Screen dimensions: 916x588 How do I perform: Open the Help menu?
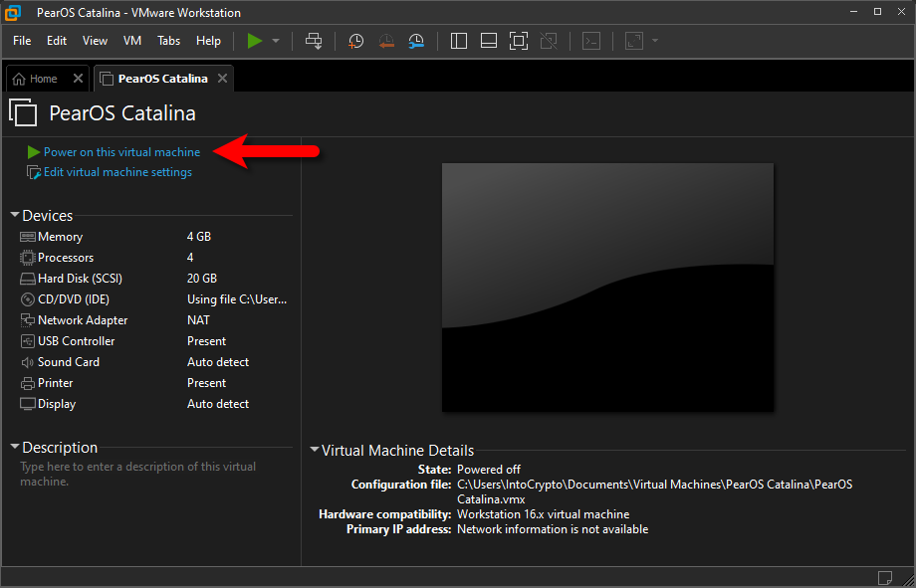(x=208, y=41)
